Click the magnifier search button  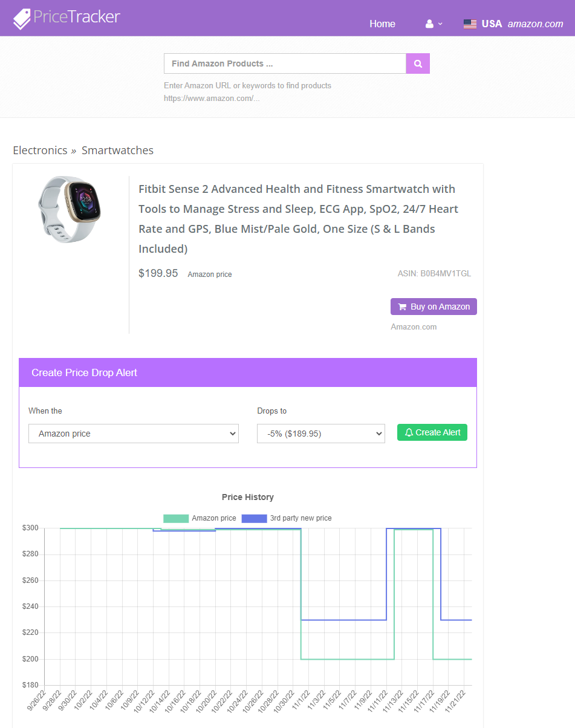(x=418, y=63)
